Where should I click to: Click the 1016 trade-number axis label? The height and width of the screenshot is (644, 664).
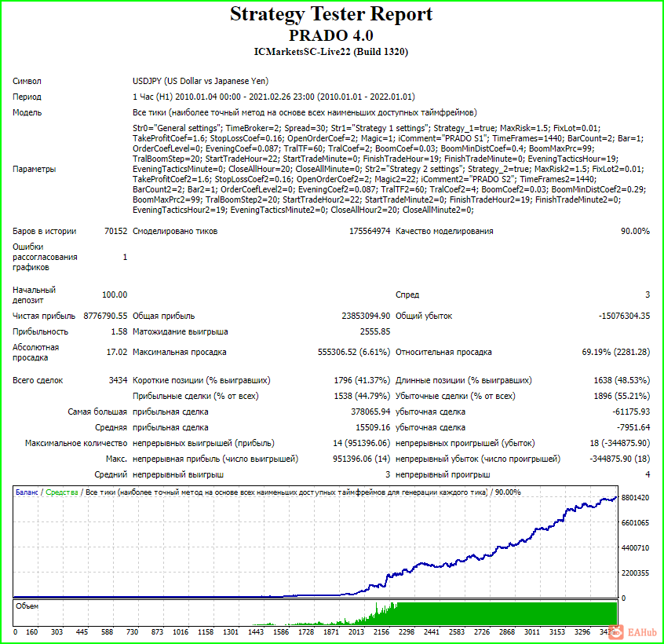tap(181, 631)
